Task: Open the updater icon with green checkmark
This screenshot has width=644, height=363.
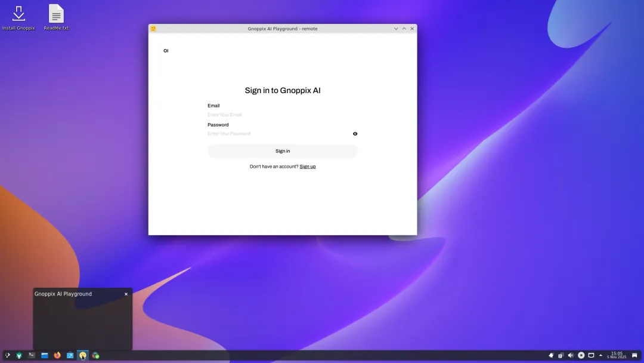Action: tap(95, 355)
